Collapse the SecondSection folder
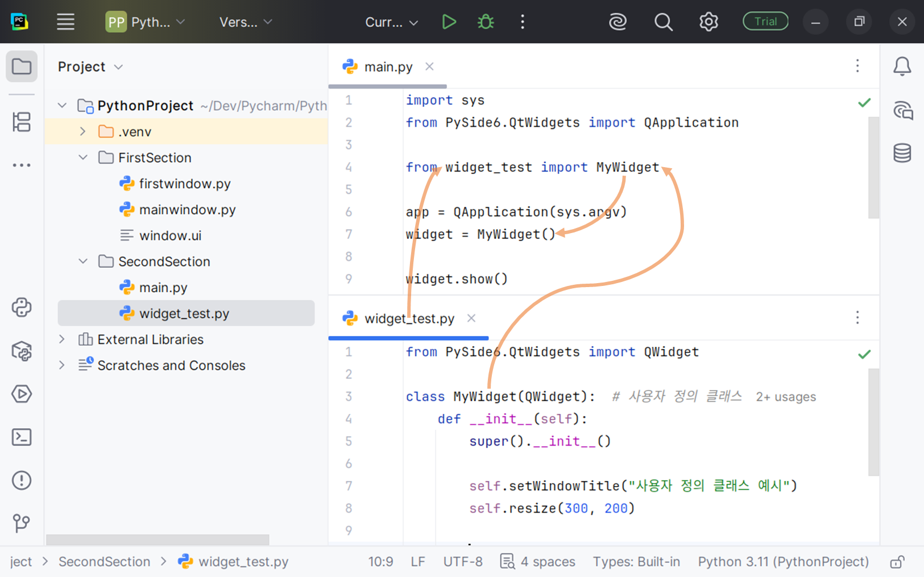 (83, 261)
